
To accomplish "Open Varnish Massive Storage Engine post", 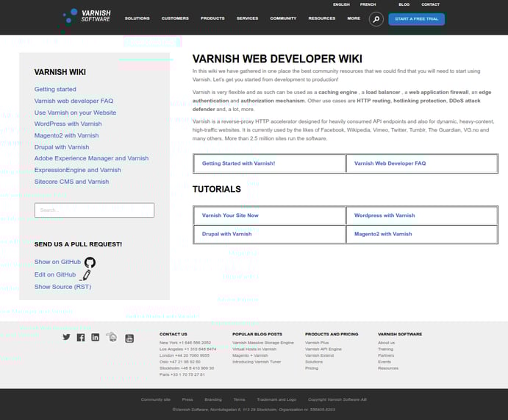I will 263,343.
